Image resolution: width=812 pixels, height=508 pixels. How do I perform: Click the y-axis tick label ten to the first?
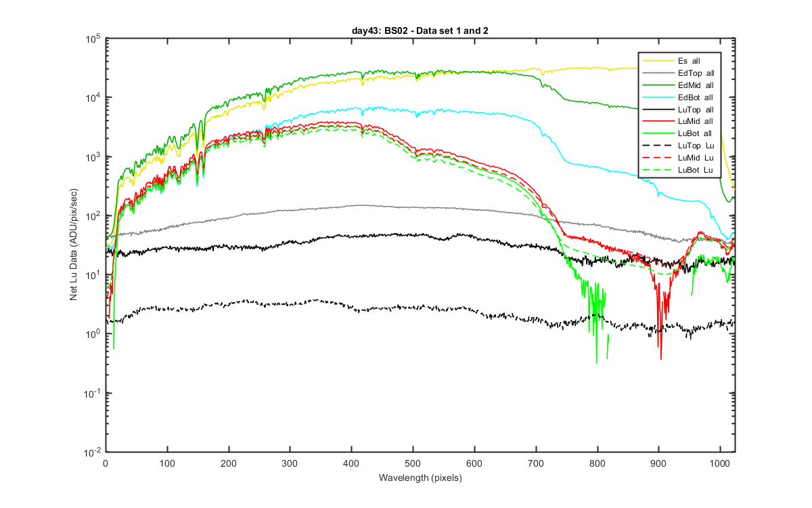[93, 274]
